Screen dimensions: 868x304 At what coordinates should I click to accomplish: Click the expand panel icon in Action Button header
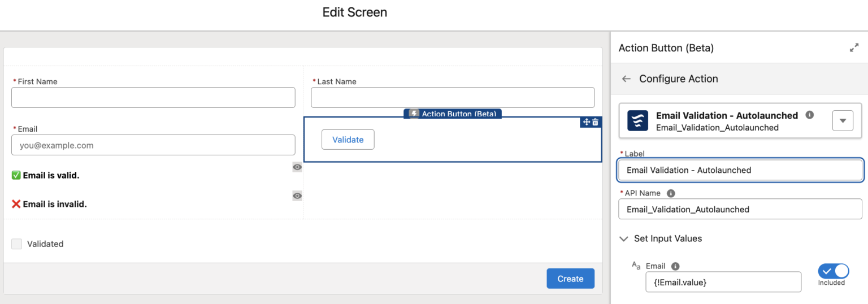coord(854,49)
